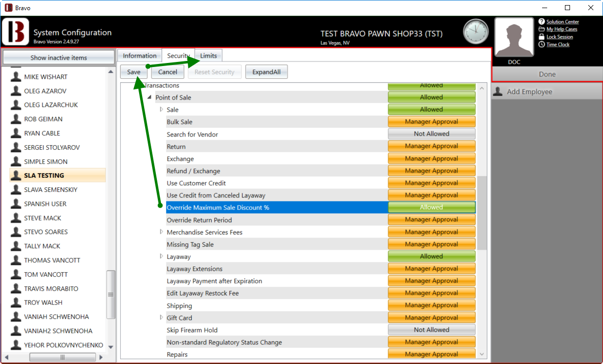Expand the Layaway tree node
The height and width of the screenshot is (364, 603).
161,256
